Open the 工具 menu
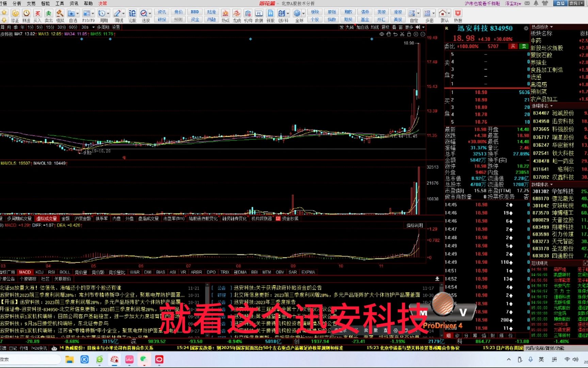 60,3
